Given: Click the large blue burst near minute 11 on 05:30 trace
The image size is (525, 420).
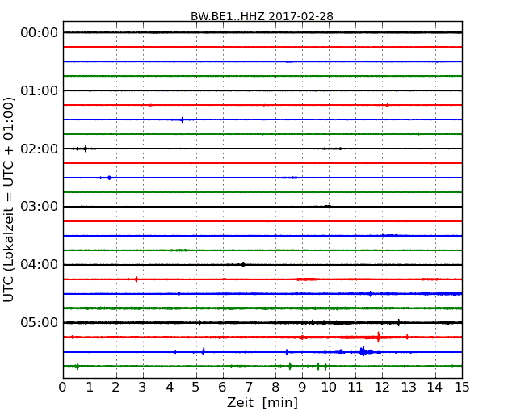Looking at the screenshot, I should [363, 351].
